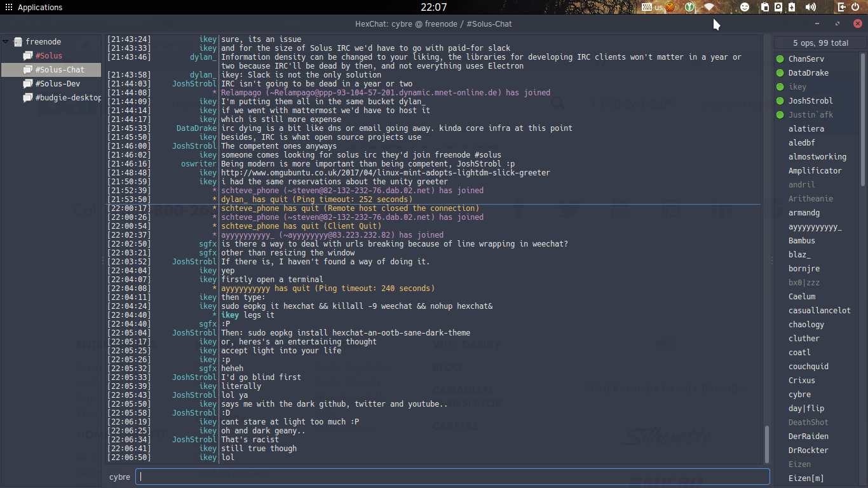Open the KeePassX tray icon

(x=689, y=7)
